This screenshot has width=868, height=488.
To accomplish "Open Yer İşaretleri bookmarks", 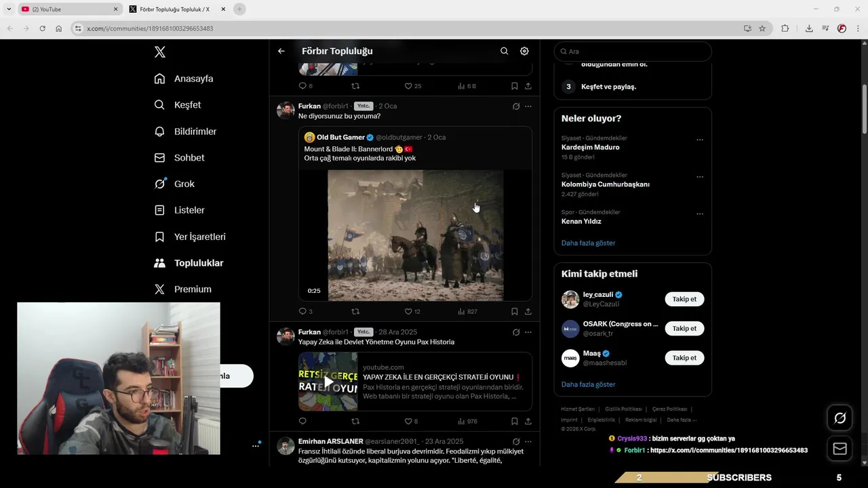I will tap(190, 237).
